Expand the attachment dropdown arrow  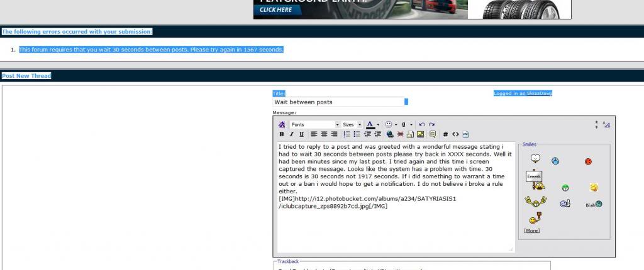411,124
